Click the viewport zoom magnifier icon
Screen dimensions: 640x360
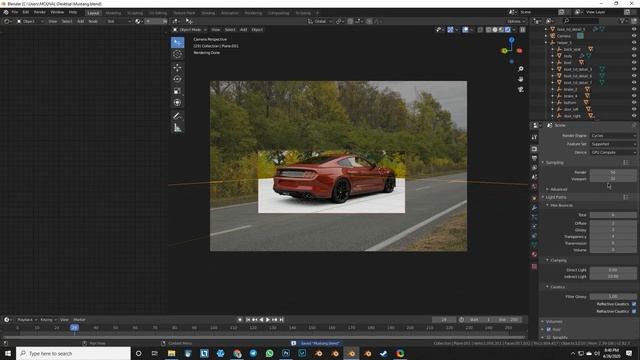[521, 69]
